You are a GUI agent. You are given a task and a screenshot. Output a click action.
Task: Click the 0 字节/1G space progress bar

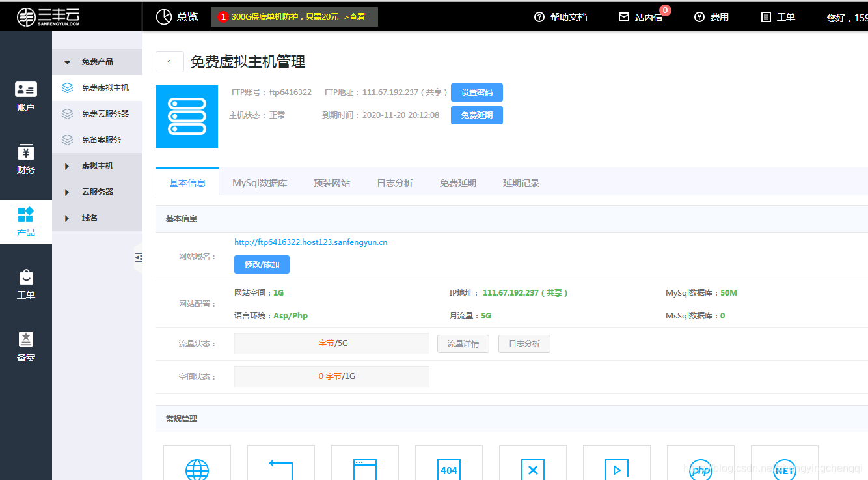(332, 376)
